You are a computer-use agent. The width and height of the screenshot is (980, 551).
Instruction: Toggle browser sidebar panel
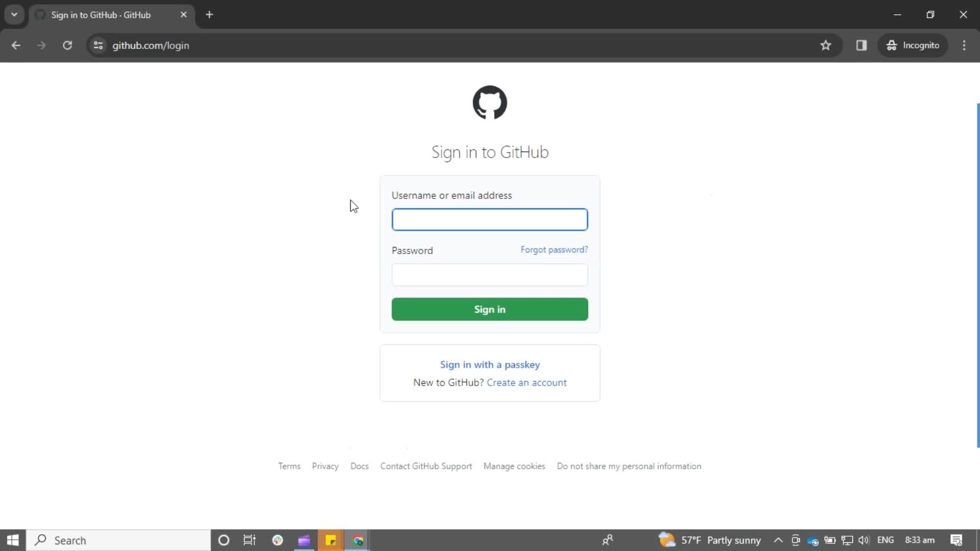pos(862,45)
